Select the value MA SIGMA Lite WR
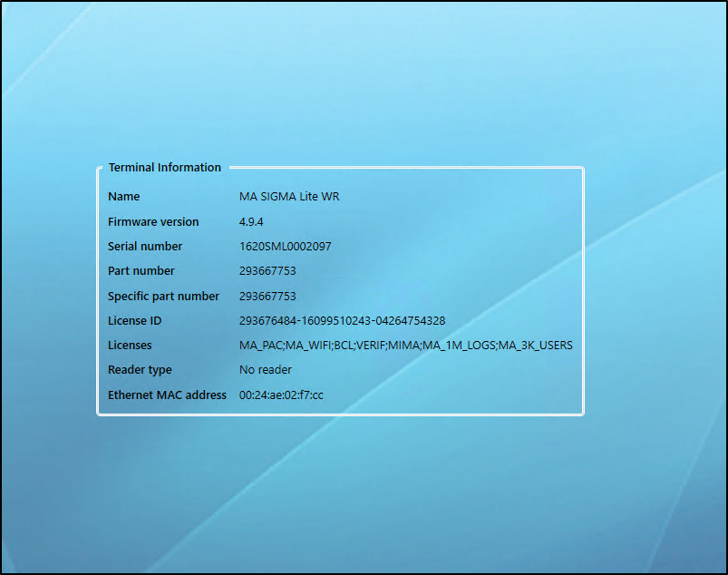The image size is (728, 575). pyautogui.click(x=289, y=197)
